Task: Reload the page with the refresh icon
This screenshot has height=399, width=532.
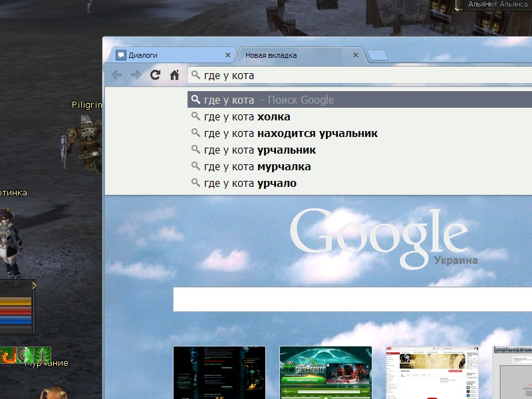Action: pos(155,74)
